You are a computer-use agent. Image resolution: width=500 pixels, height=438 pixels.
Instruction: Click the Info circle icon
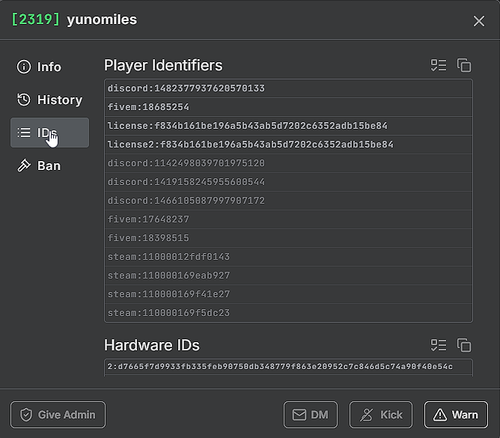tap(24, 67)
